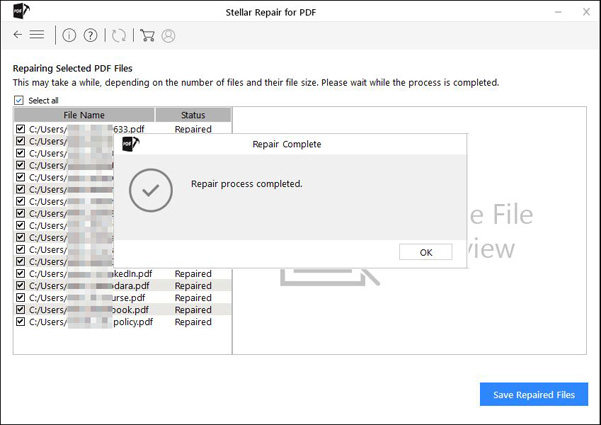
Task: Click Repaired status of kedIn.pdf row
Action: pos(193,274)
